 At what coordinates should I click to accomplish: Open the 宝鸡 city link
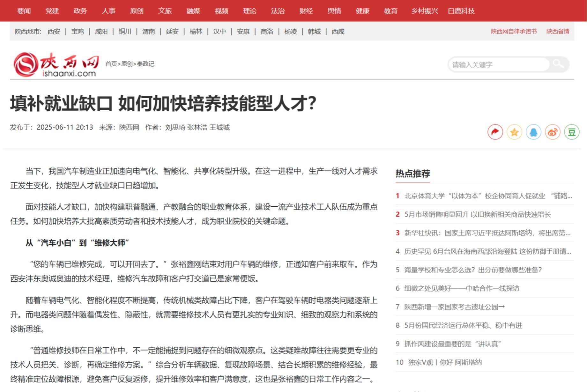[78, 31]
